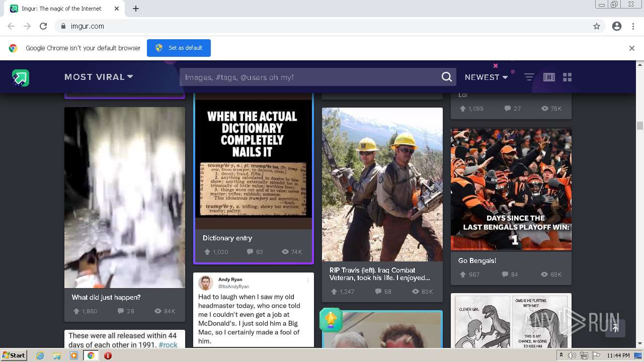Click the trophy badge on the post
644x362 pixels.
(331, 320)
